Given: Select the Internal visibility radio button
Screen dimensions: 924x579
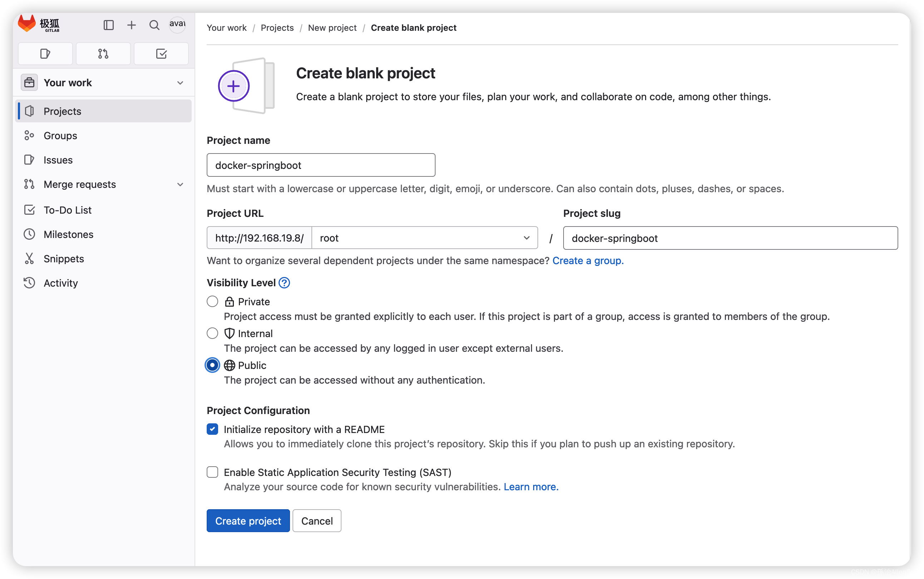Looking at the screenshot, I should (x=213, y=333).
